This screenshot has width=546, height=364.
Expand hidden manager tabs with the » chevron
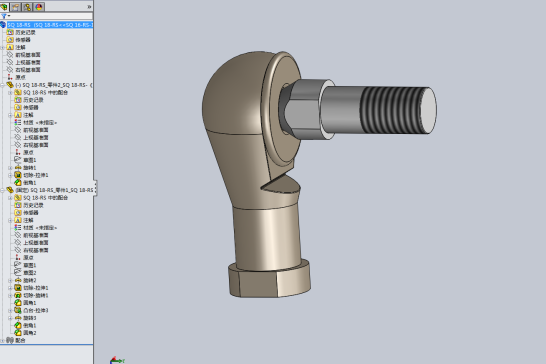point(89,7)
